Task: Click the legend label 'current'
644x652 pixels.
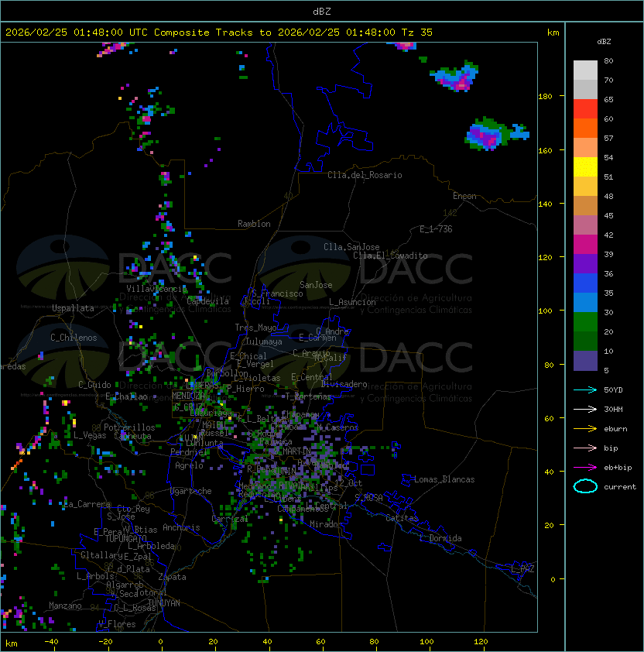Action: tap(620, 487)
